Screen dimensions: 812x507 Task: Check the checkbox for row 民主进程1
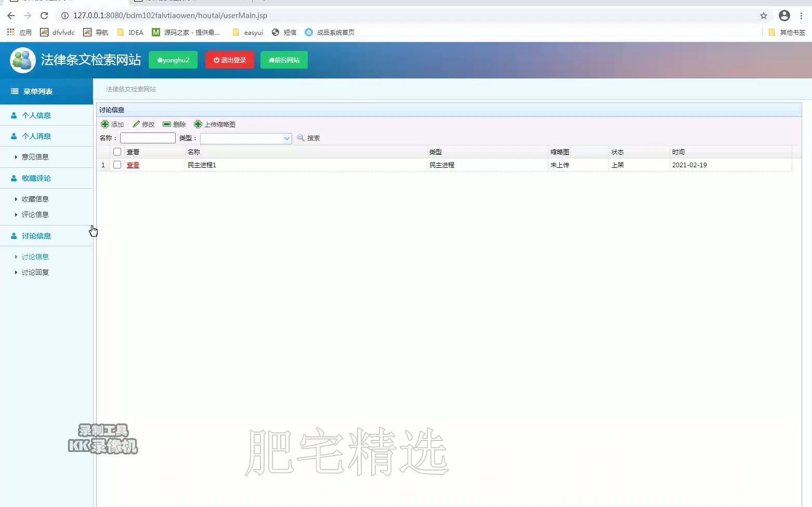pyautogui.click(x=117, y=165)
